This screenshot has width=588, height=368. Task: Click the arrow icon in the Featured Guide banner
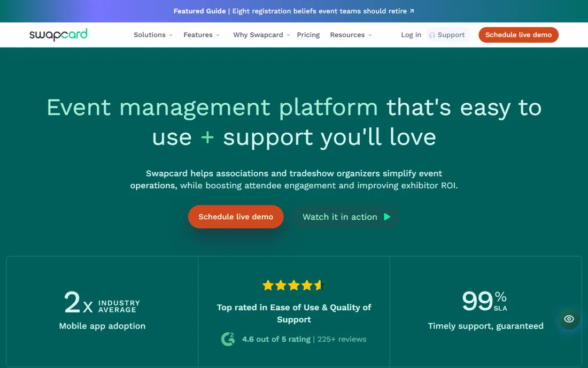pyautogui.click(x=412, y=11)
